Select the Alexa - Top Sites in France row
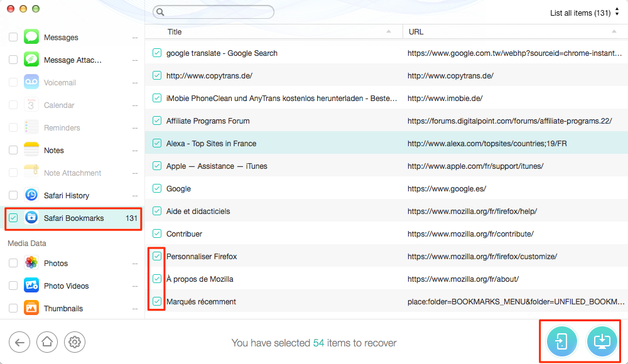The image size is (628, 364). pyautogui.click(x=386, y=143)
